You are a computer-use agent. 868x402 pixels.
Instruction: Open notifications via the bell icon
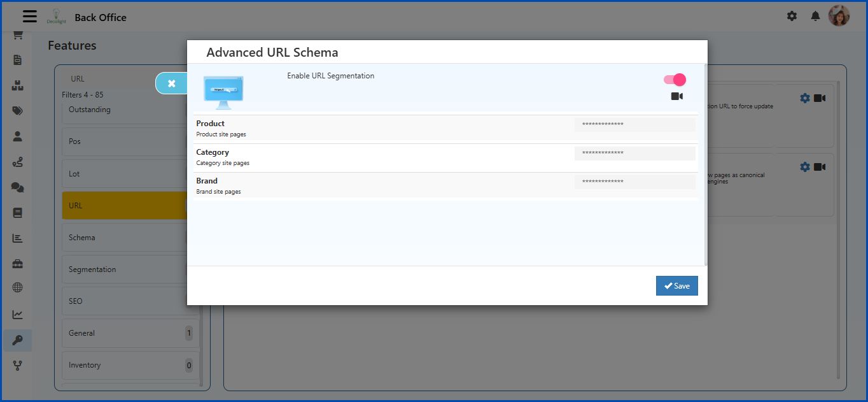point(815,16)
